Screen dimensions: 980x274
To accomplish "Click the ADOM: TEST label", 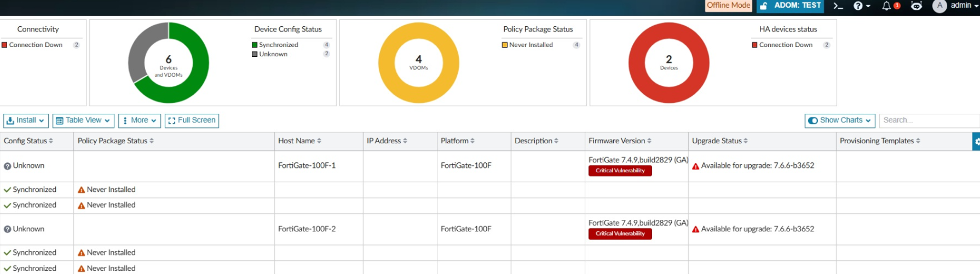I will tap(797, 5).
